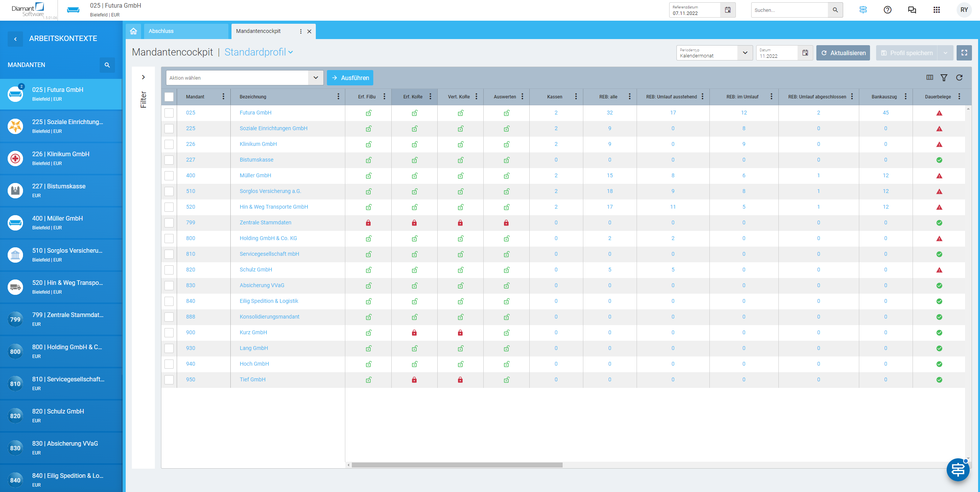Switch to the Abschluss tab
The width and height of the screenshot is (980, 492).
186,31
